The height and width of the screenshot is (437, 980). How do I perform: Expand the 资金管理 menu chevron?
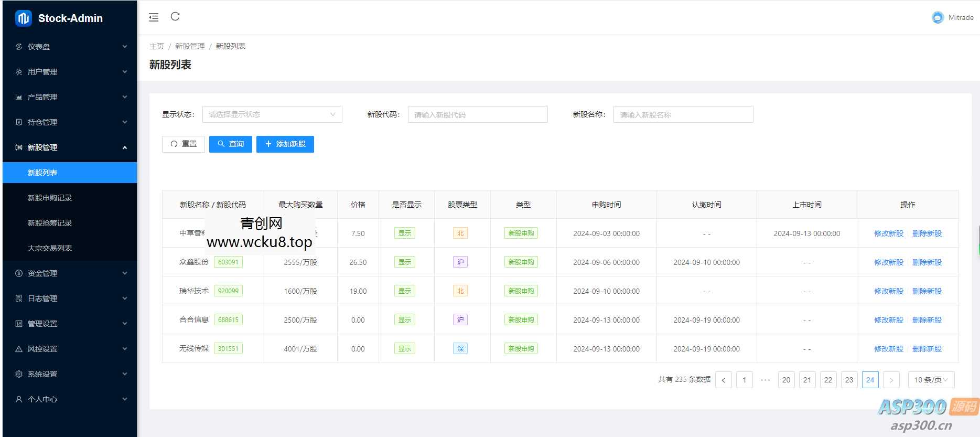point(125,273)
